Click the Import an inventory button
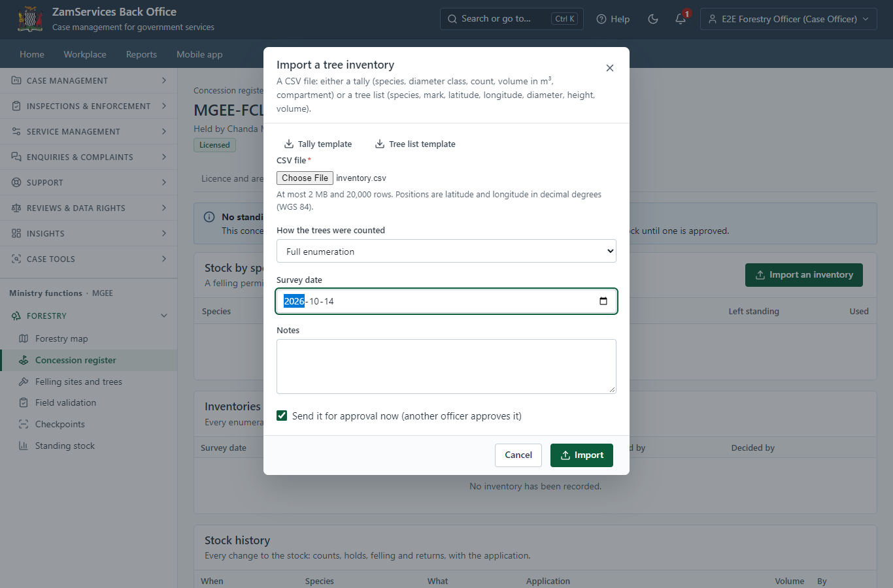Image resolution: width=893 pixels, height=588 pixels. [804, 275]
